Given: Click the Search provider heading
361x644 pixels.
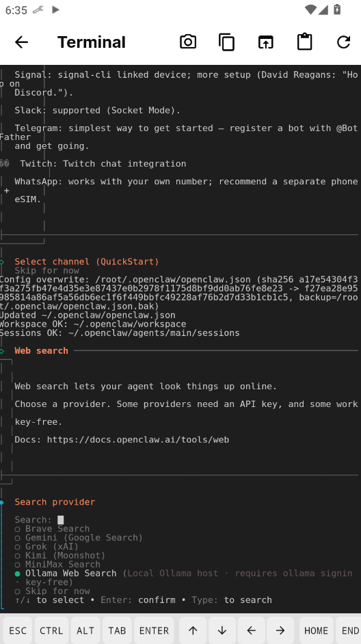Looking at the screenshot, I should click(55, 502).
